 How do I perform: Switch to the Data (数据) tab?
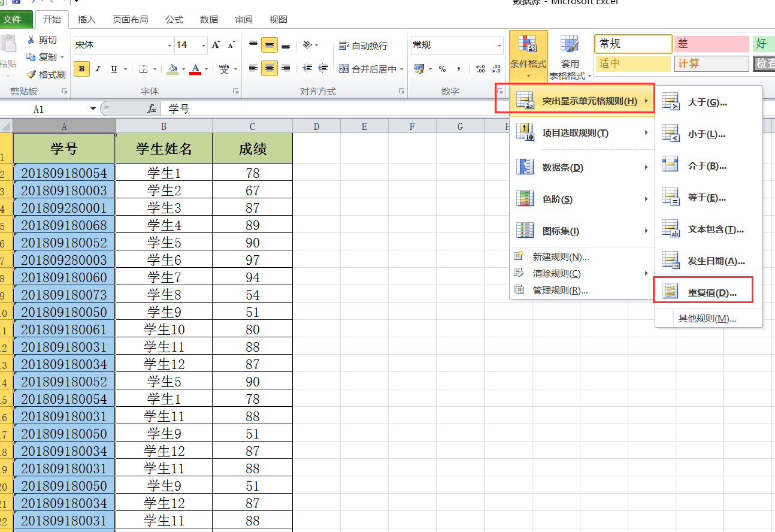pyautogui.click(x=209, y=19)
